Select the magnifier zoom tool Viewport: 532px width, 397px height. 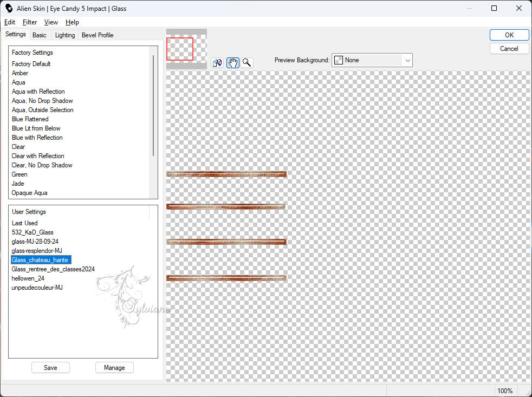pos(247,63)
